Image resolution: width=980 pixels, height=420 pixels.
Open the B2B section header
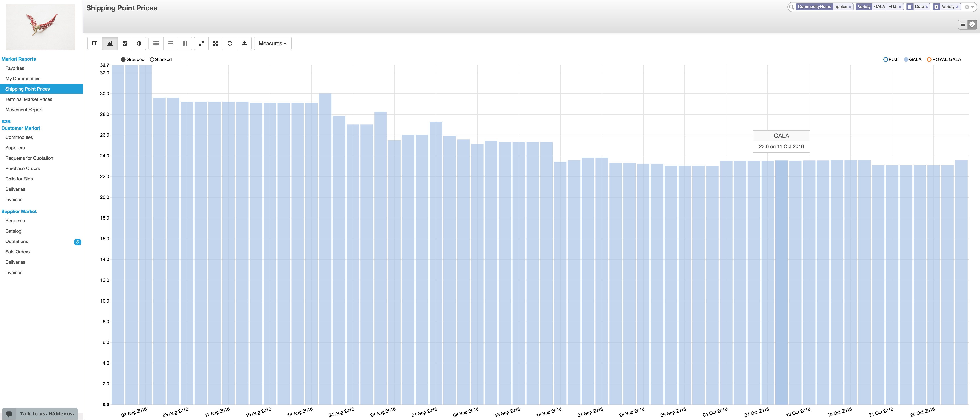point(6,122)
